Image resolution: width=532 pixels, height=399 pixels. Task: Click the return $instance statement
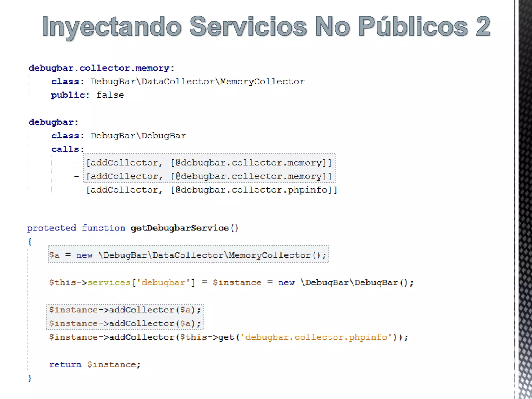(95, 364)
